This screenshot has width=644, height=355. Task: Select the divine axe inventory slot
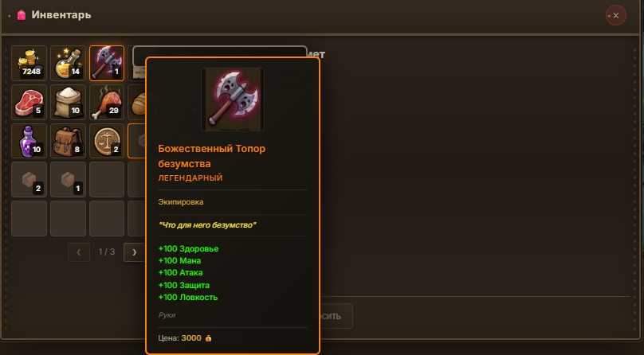point(107,63)
